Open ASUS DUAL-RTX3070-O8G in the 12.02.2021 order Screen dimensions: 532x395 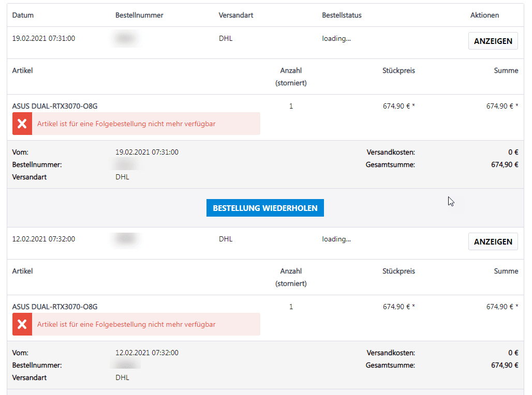[x=55, y=307]
